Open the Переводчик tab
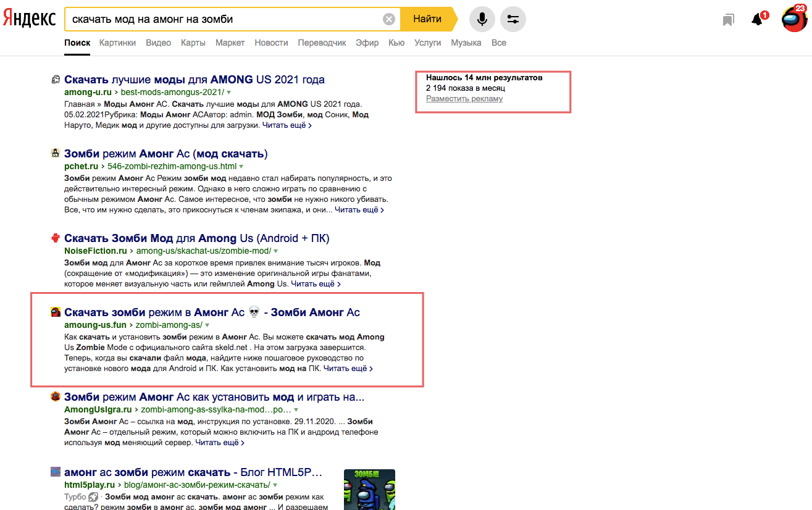The image size is (812, 510). (x=322, y=43)
